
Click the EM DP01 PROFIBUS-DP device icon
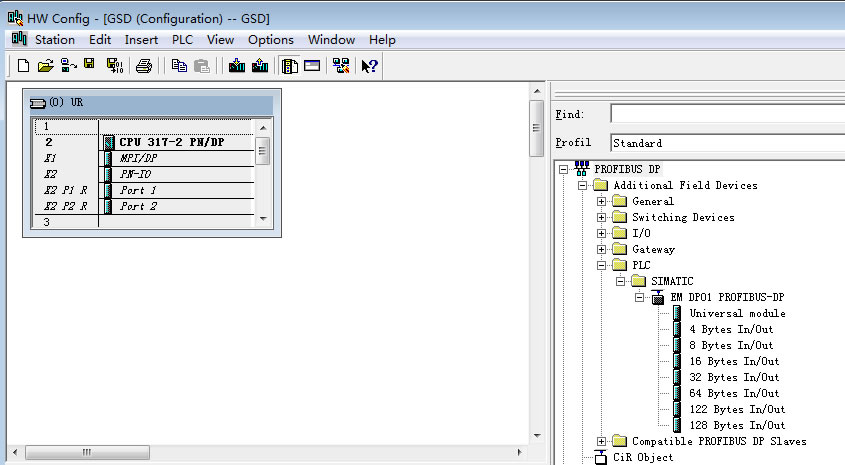tap(657, 297)
